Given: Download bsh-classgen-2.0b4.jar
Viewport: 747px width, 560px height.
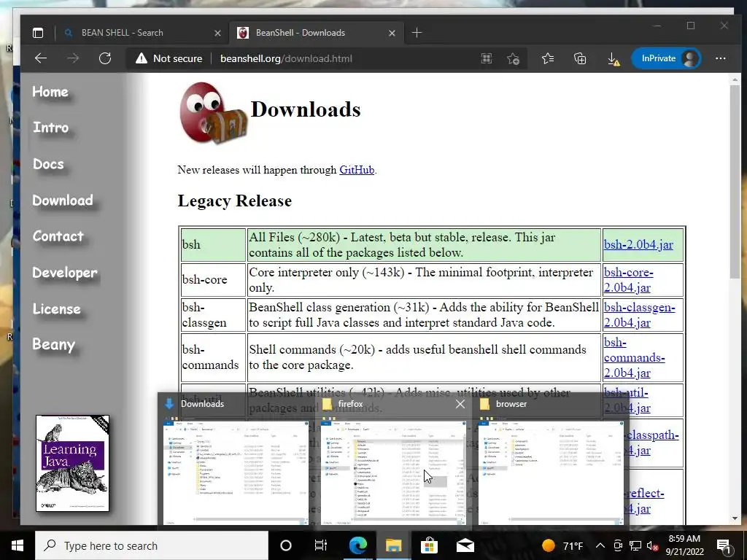Looking at the screenshot, I should [x=639, y=315].
